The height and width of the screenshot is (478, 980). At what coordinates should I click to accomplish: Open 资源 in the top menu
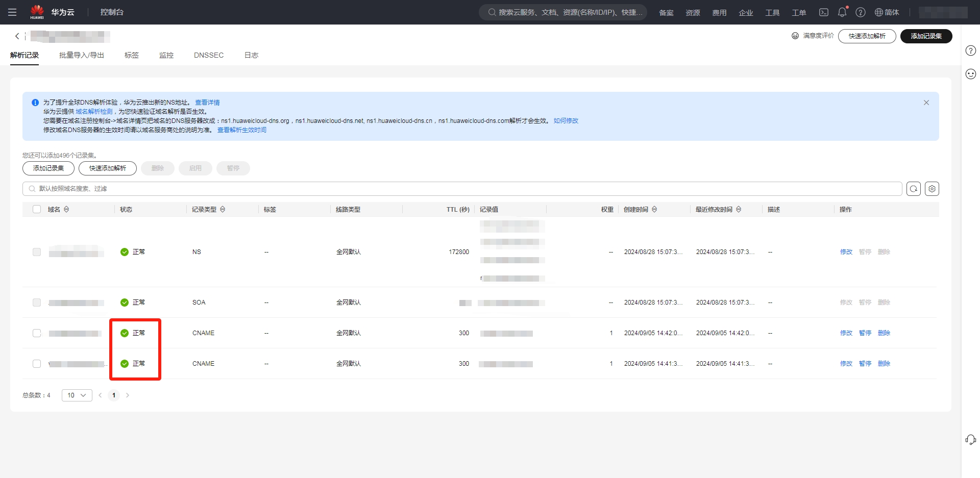(x=693, y=13)
